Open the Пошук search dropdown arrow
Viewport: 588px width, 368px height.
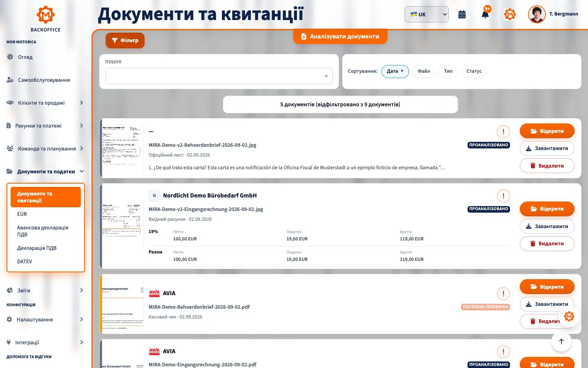click(x=326, y=76)
